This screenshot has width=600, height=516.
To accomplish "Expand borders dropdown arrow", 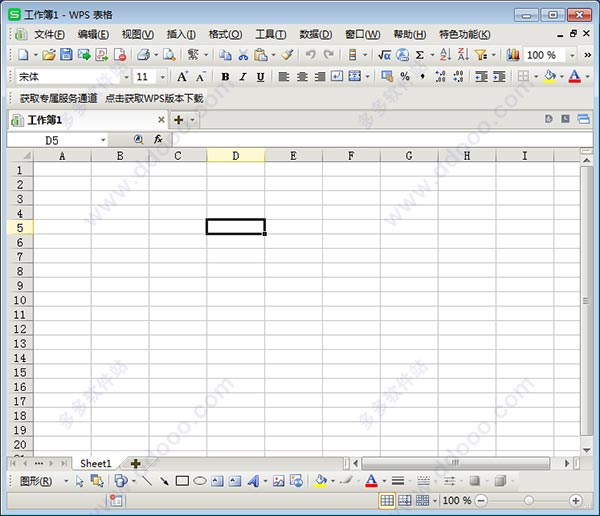I will (x=536, y=77).
